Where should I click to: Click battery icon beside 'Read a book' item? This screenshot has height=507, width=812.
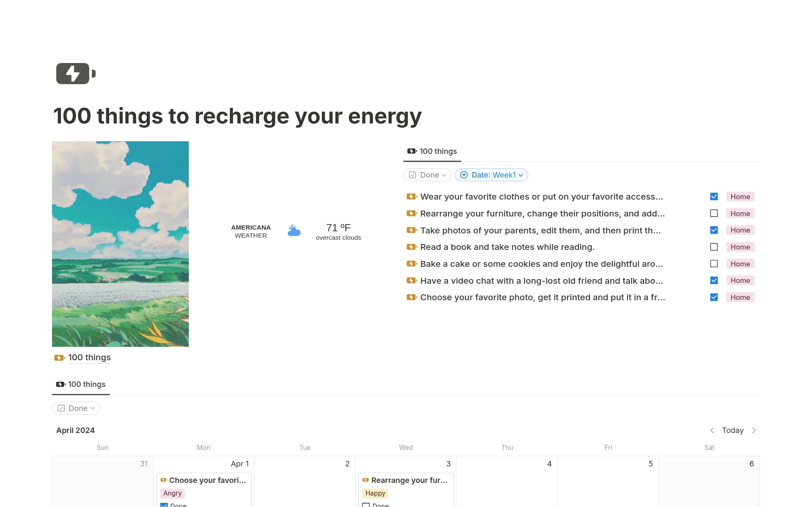click(411, 247)
